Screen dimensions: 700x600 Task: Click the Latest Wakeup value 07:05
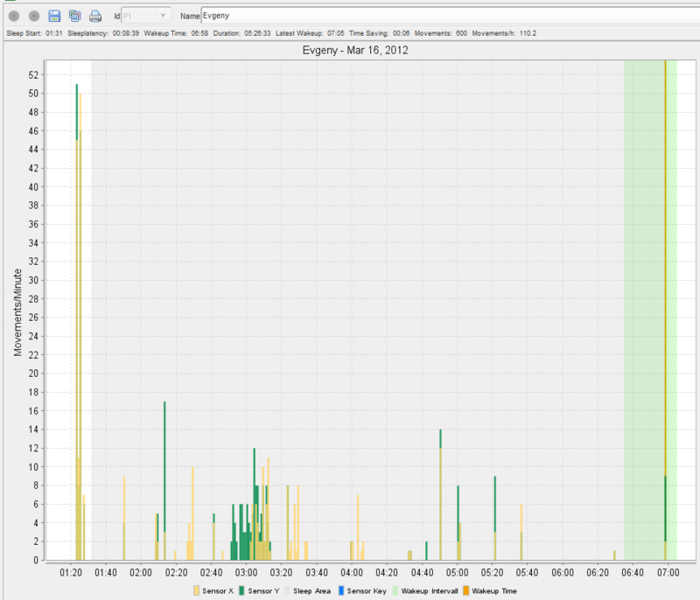coord(335,33)
